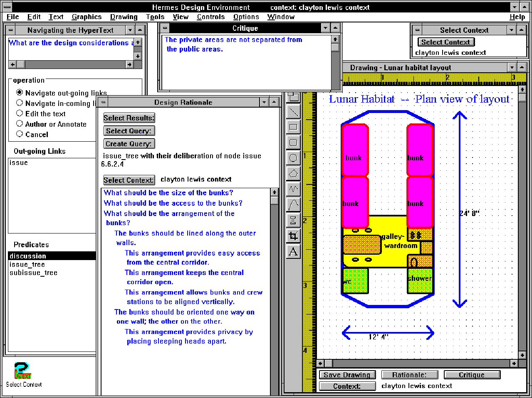Select the Rounded rectangle tool

pyautogui.click(x=293, y=142)
